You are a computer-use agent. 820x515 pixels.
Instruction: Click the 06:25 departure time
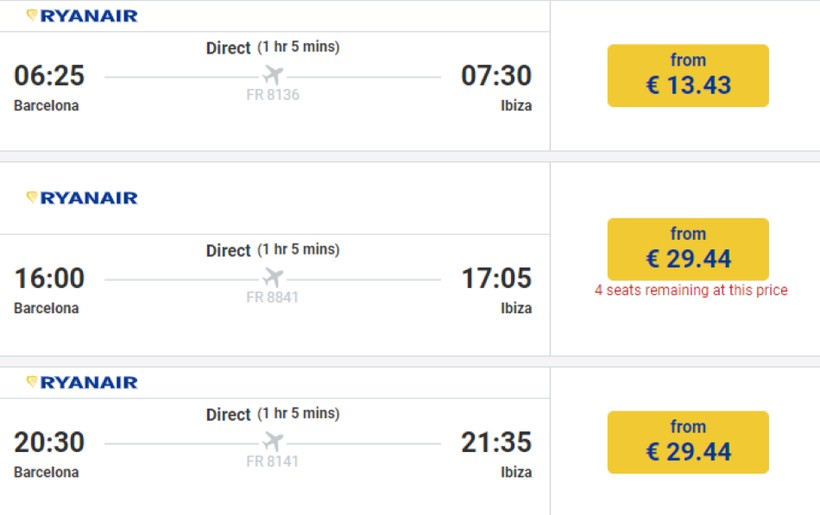(49, 76)
